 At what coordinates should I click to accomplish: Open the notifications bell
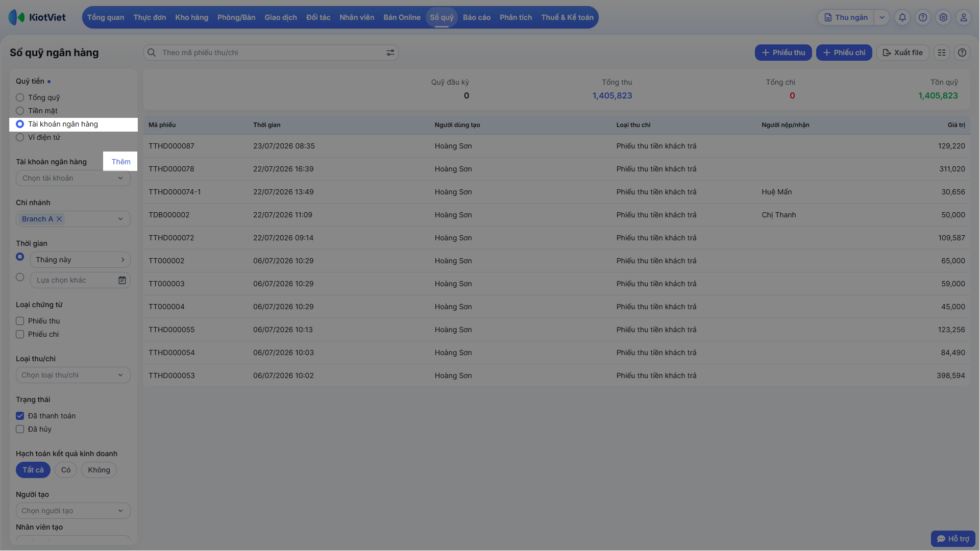902,17
